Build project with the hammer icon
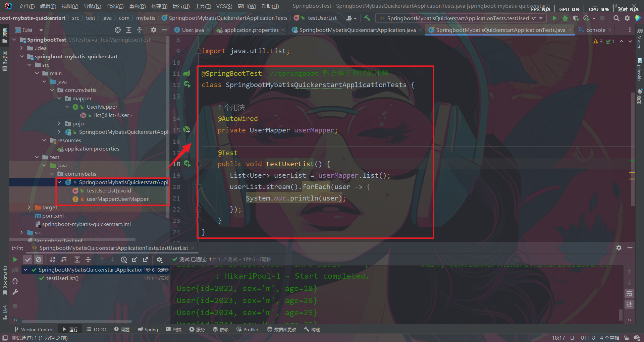Viewport: 644px width, 342px height. coord(367,18)
